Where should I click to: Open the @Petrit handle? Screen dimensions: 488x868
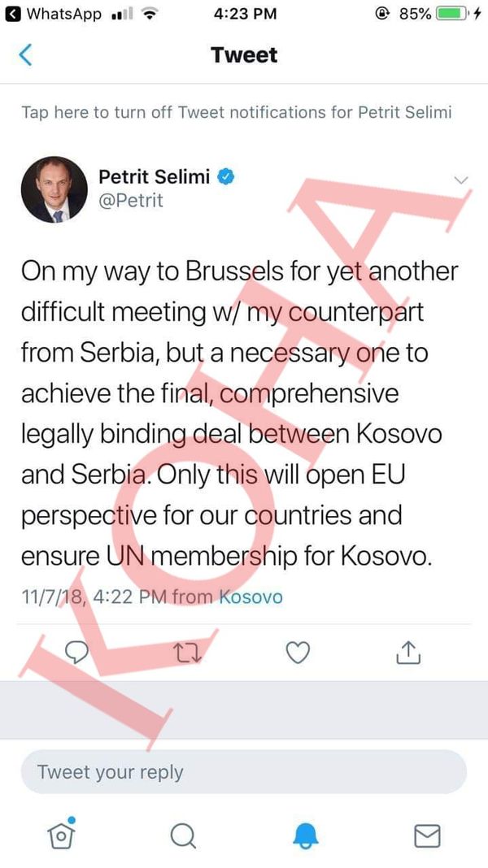coord(131,201)
